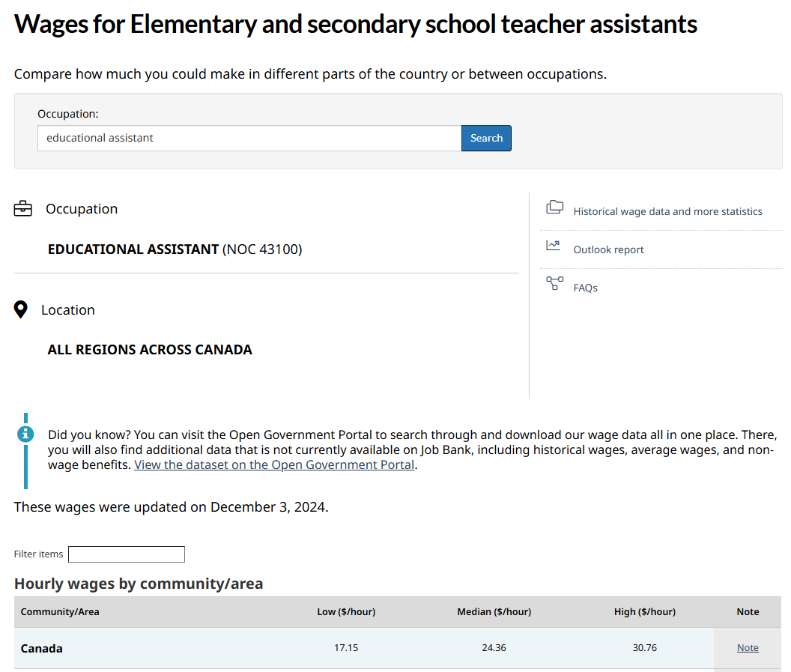Sort by Low ($/hour) column header
The height and width of the screenshot is (672, 791).
point(346,612)
